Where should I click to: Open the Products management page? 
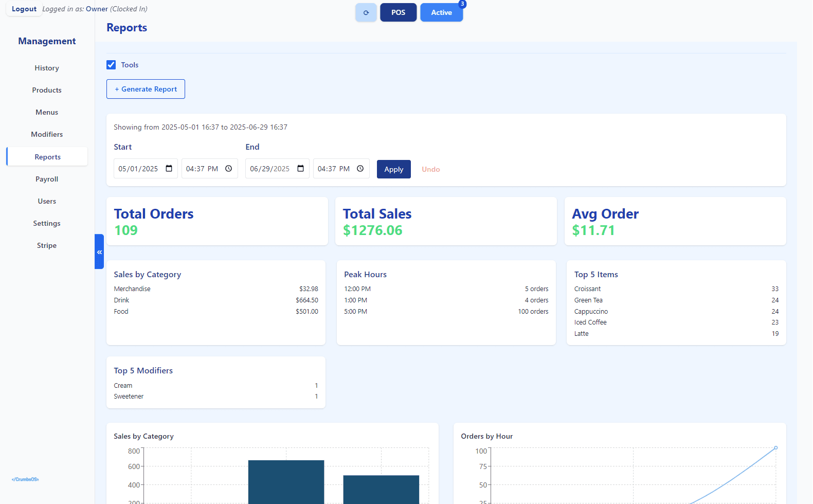point(47,90)
